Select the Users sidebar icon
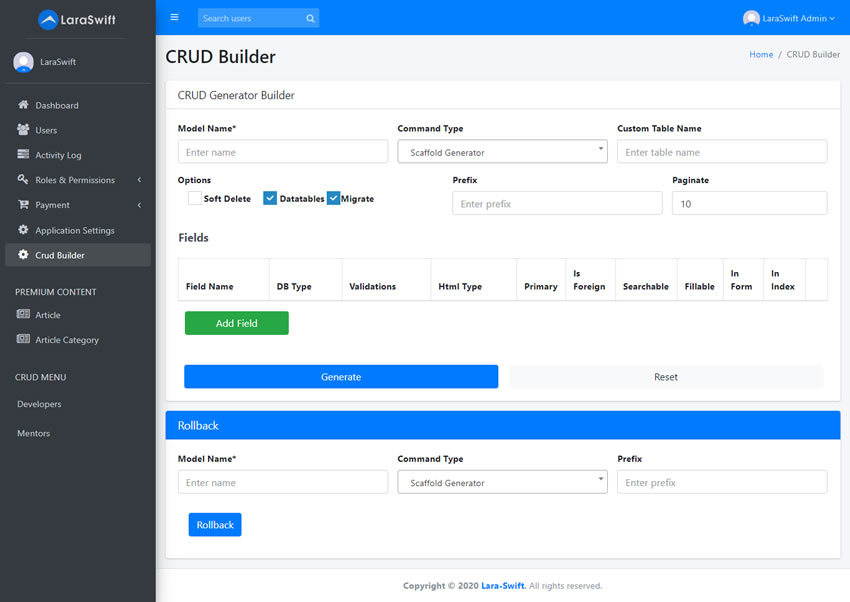850x602 pixels. (25, 130)
